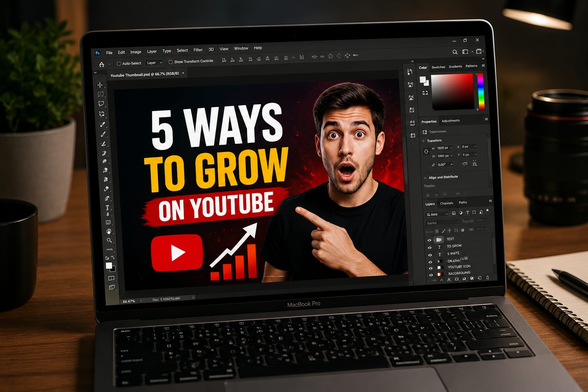
Task: Select the Type tool
Action: tap(107, 207)
